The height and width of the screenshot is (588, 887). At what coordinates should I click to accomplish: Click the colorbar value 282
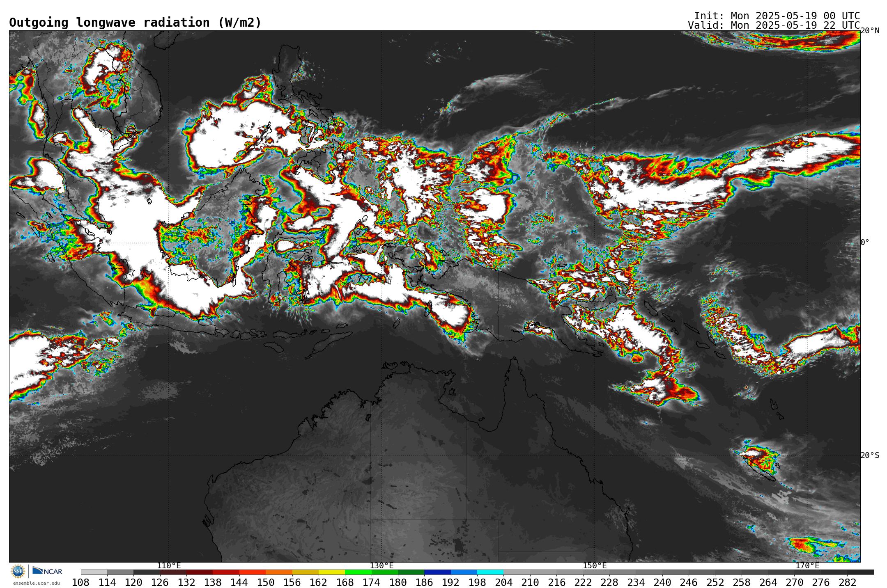pos(847,583)
